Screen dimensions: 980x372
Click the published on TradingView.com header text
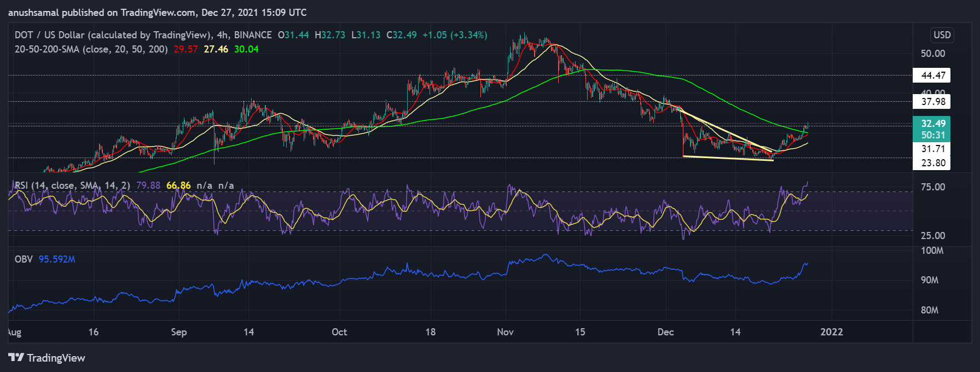(x=157, y=12)
